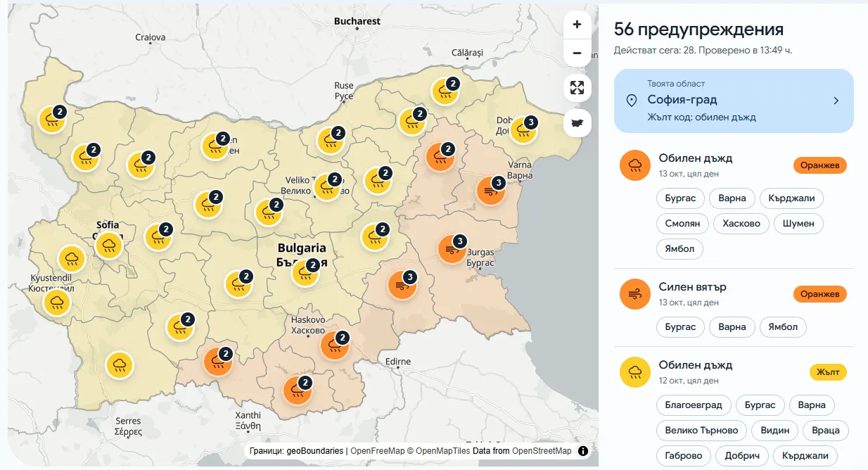Zoom in on the map
The width and height of the screenshot is (868, 470).
click(577, 25)
